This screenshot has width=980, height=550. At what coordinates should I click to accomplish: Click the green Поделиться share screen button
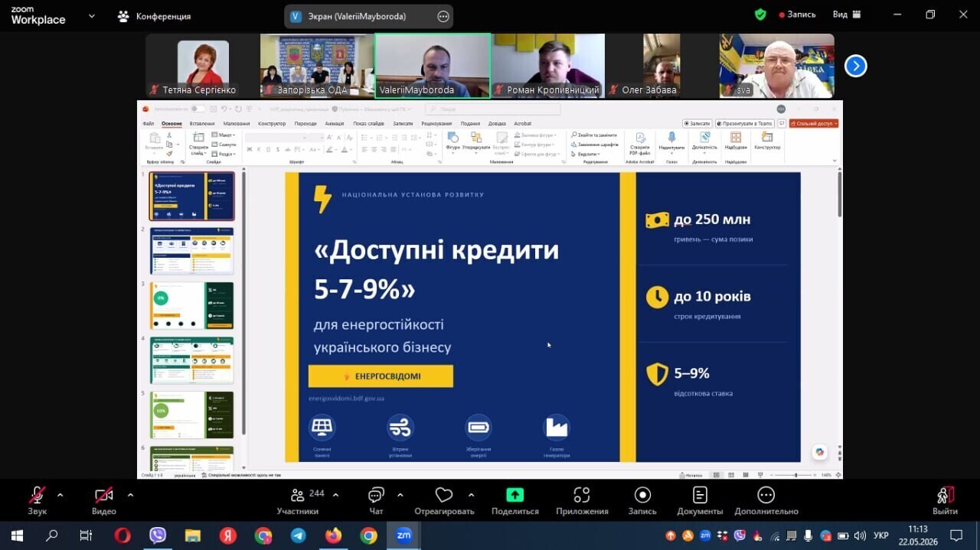[515, 500]
